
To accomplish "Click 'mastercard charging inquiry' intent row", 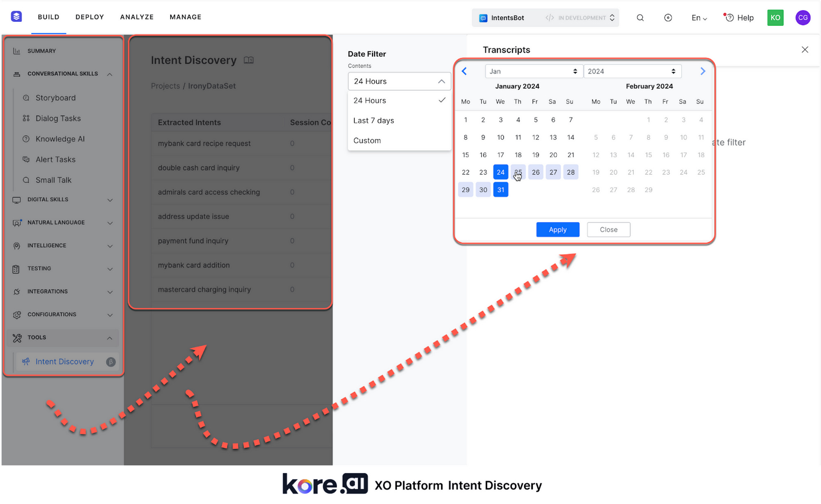I will [241, 289].
